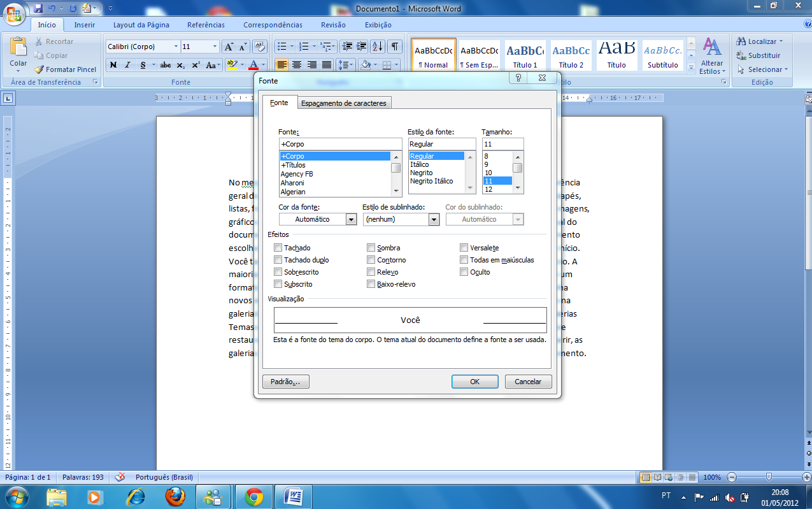
Task: Click Formatar Pincel format painter
Action: pos(66,69)
